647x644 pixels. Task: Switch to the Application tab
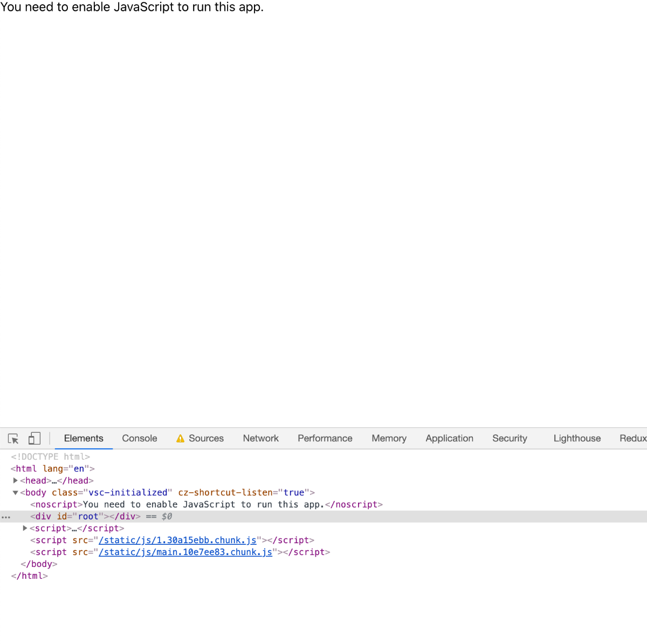(450, 439)
